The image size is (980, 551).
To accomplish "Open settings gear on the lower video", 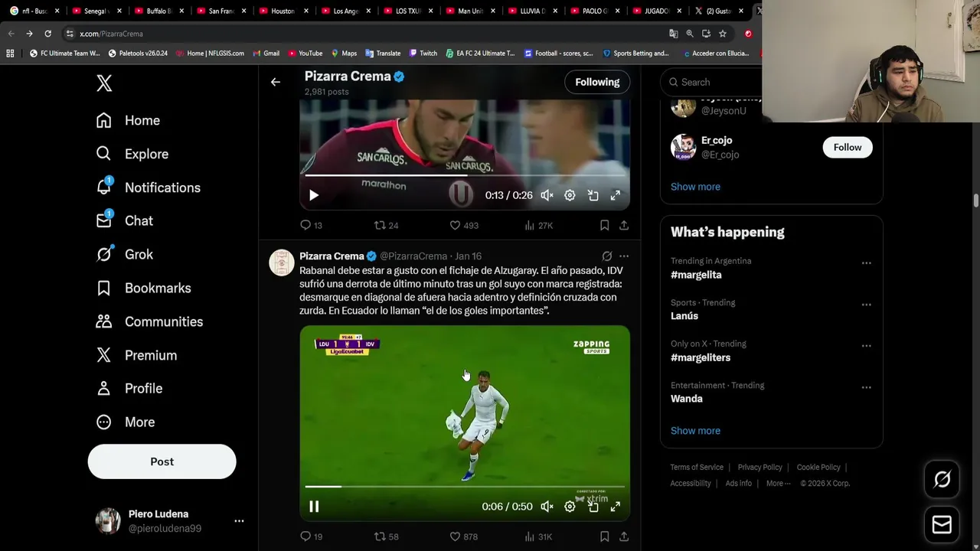I will pos(570,507).
